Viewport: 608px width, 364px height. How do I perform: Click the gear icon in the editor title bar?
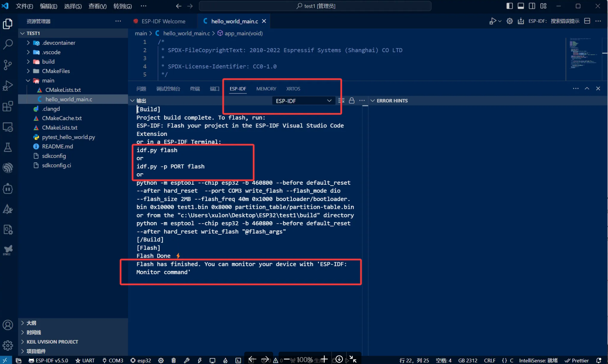point(509,21)
